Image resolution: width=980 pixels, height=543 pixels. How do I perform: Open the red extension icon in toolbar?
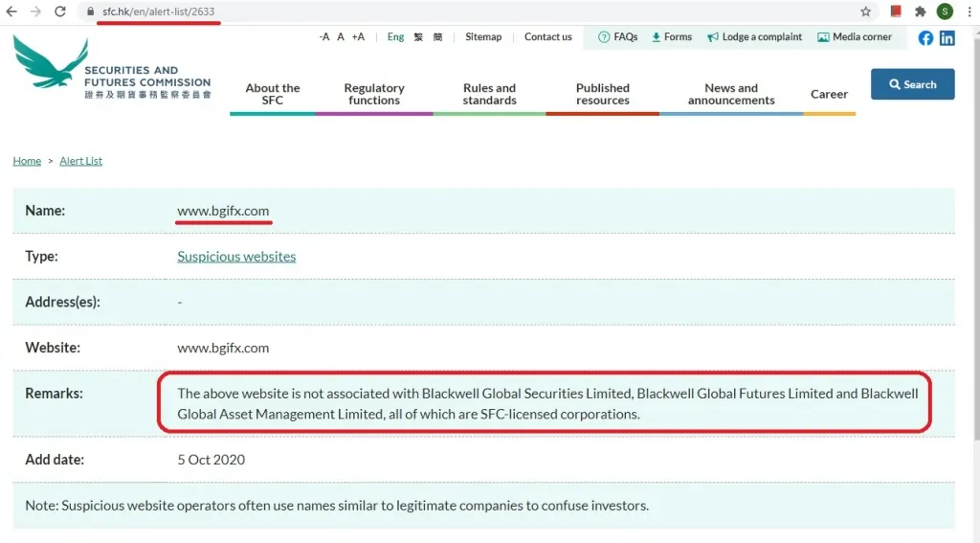pos(896,11)
